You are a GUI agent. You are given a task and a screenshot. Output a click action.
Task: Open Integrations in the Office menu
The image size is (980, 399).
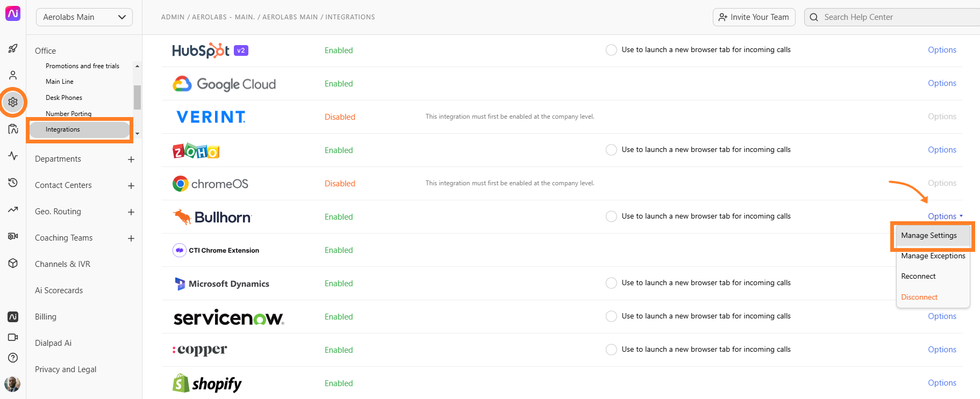[x=80, y=129]
